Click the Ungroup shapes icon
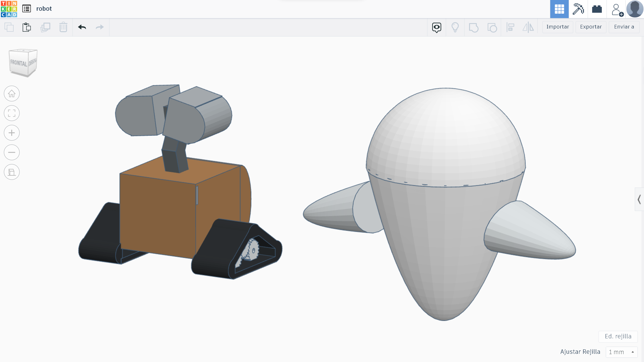Image resolution: width=644 pixels, height=362 pixels. click(492, 27)
